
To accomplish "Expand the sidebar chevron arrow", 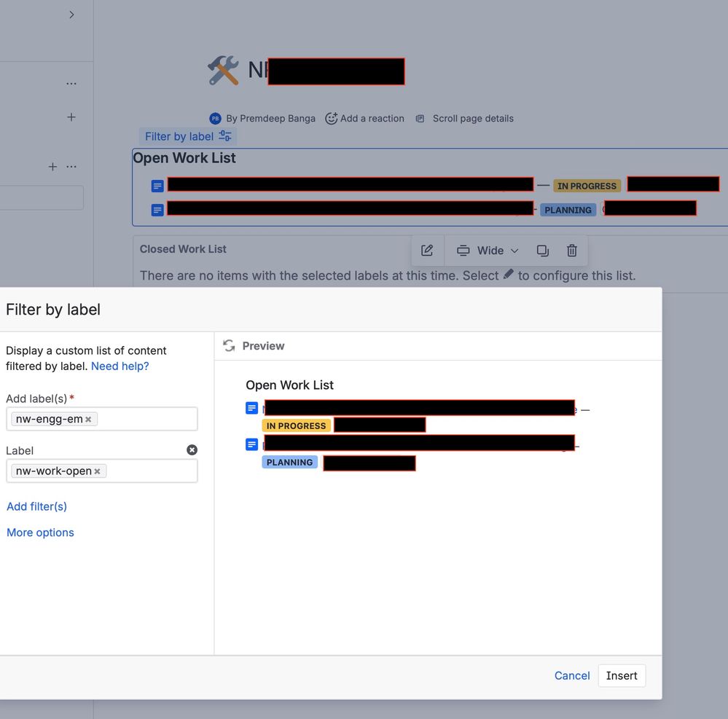I will 71,15.
